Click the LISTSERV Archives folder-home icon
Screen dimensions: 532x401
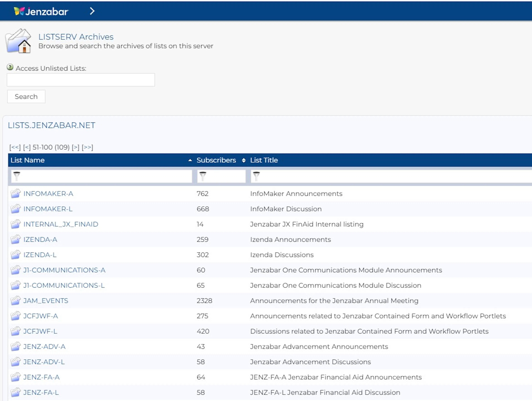click(19, 41)
